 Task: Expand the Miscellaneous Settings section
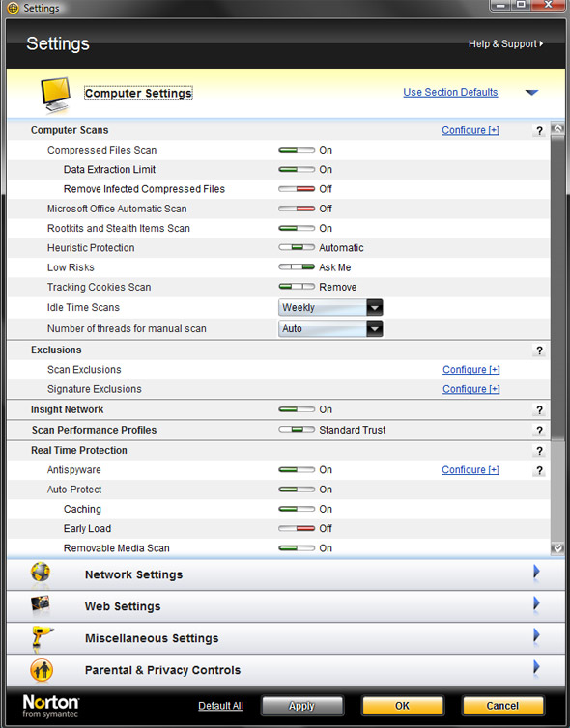pos(536,635)
